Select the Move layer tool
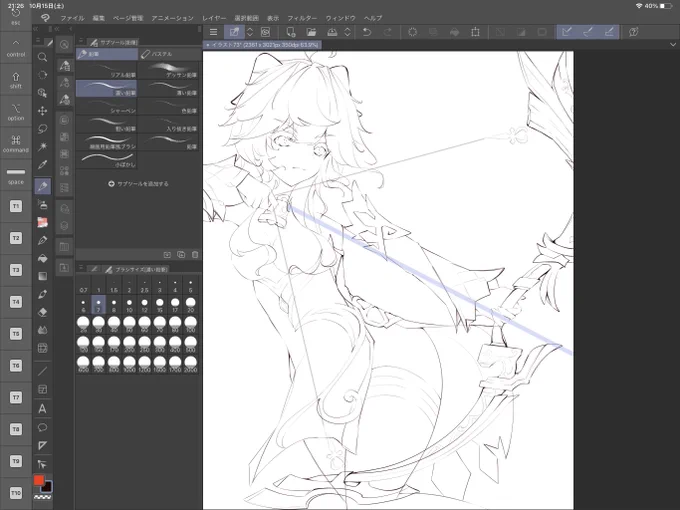680x510 pixels. point(42,111)
